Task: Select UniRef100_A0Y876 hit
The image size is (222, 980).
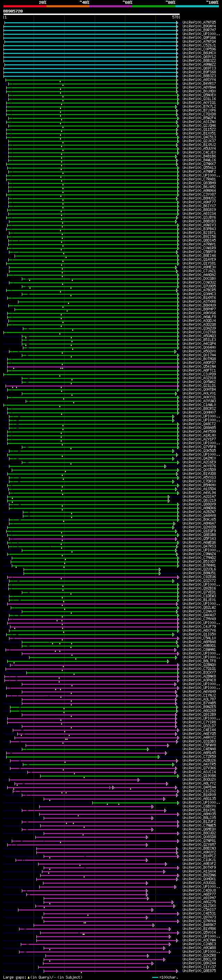Action: 199,466
